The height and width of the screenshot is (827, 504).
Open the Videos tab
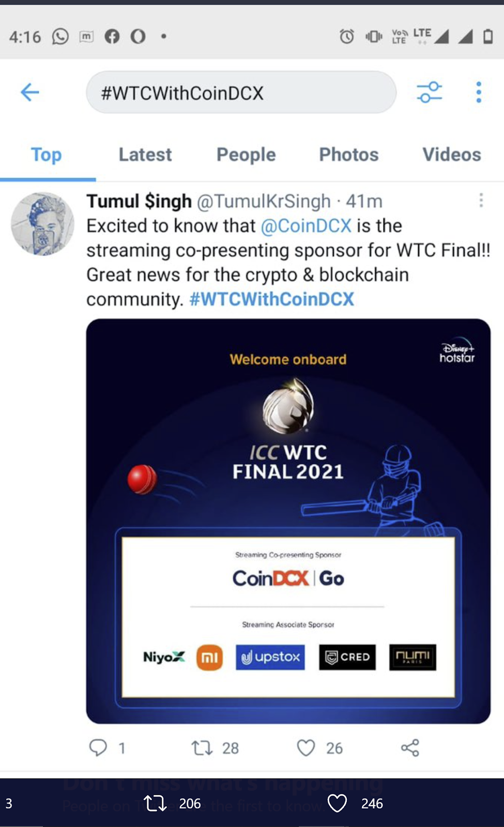[452, 155]
